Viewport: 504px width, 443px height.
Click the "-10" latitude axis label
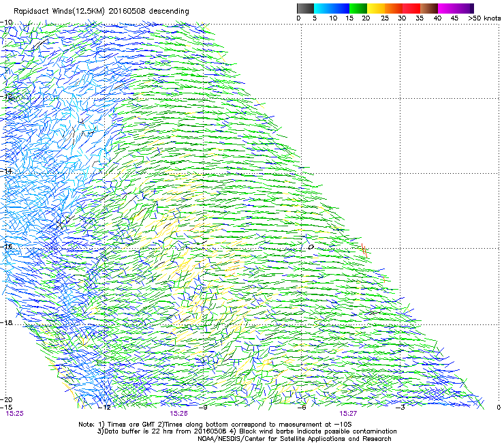pos(7,22)
